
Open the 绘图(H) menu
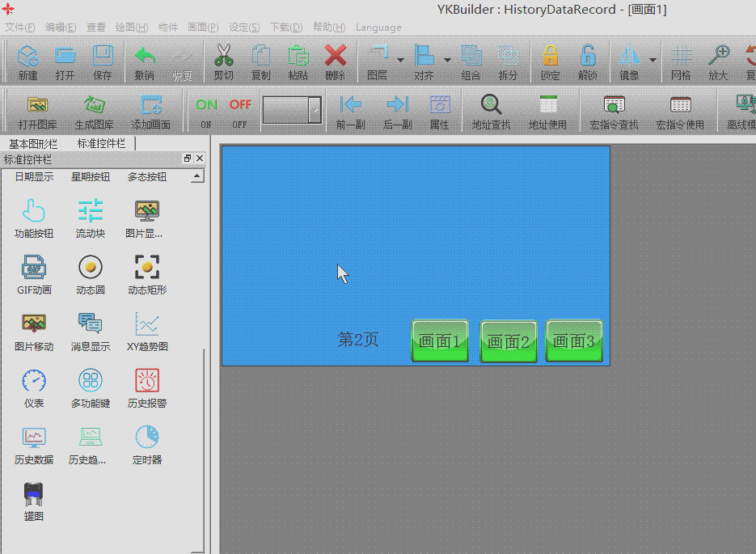coord(131,27)
